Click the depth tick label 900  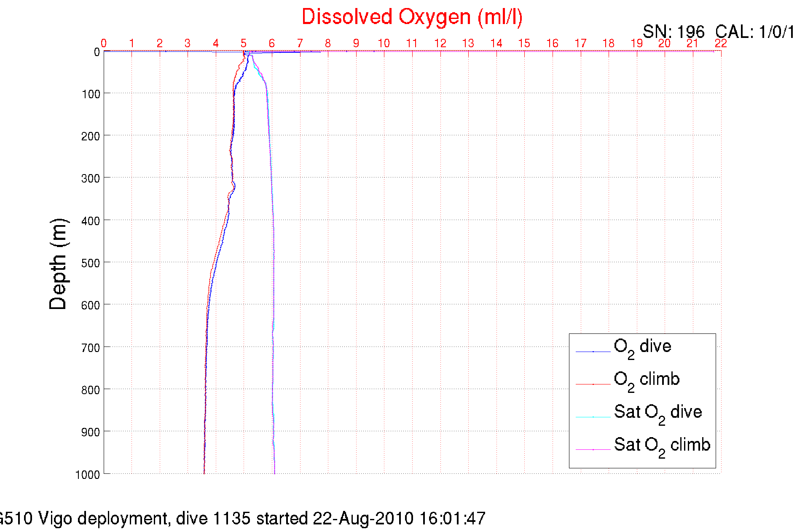point(91,433)
